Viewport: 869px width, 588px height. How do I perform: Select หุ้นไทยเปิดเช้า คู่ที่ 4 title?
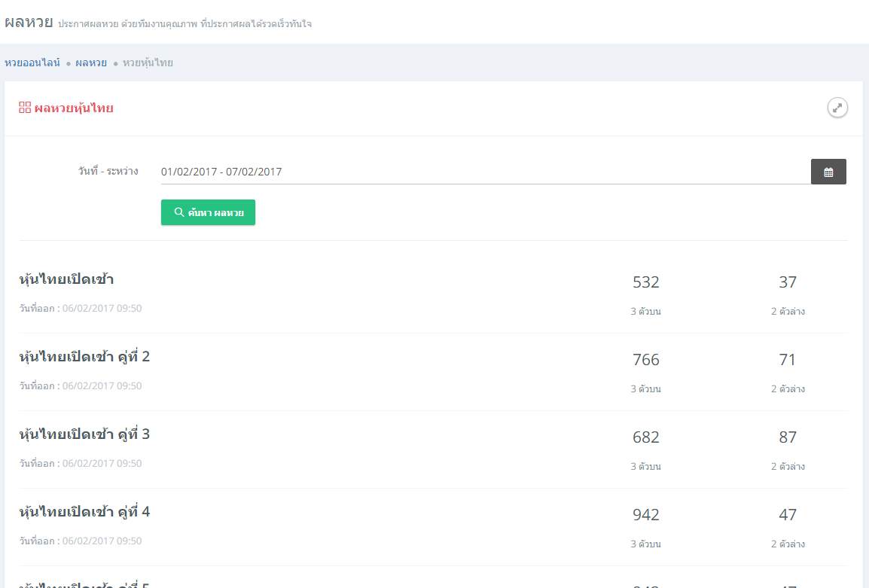[x=84, y=512]
